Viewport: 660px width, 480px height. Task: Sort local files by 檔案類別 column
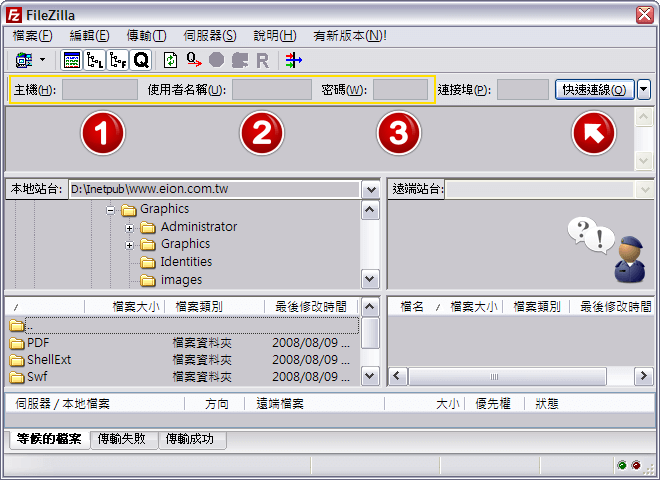199,307
